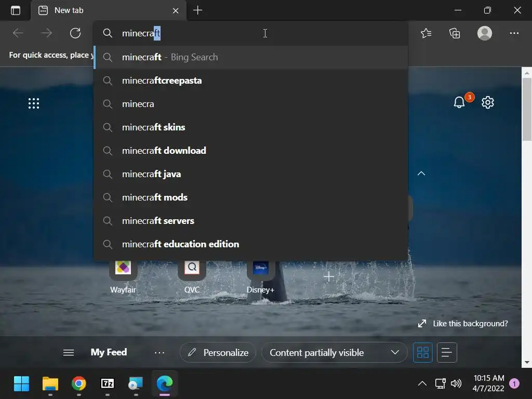Show hidden system tray icons

coord(422,384)
